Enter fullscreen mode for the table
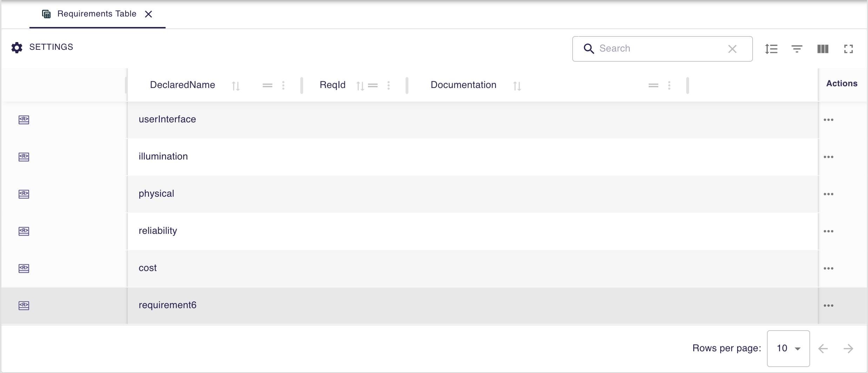Screen dimensions: 868x373 click(x=849, y=49)
